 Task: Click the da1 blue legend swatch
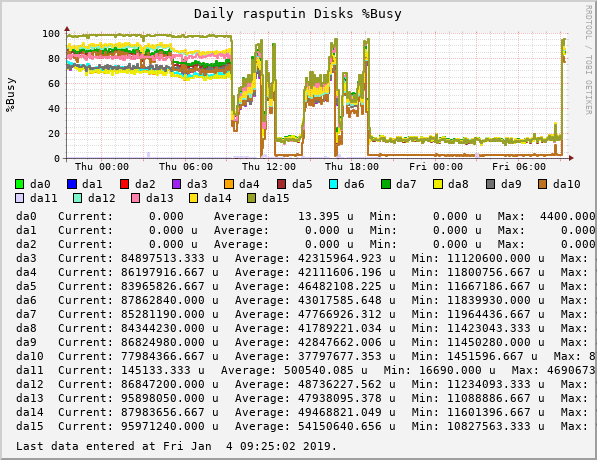tap(72, 184)
